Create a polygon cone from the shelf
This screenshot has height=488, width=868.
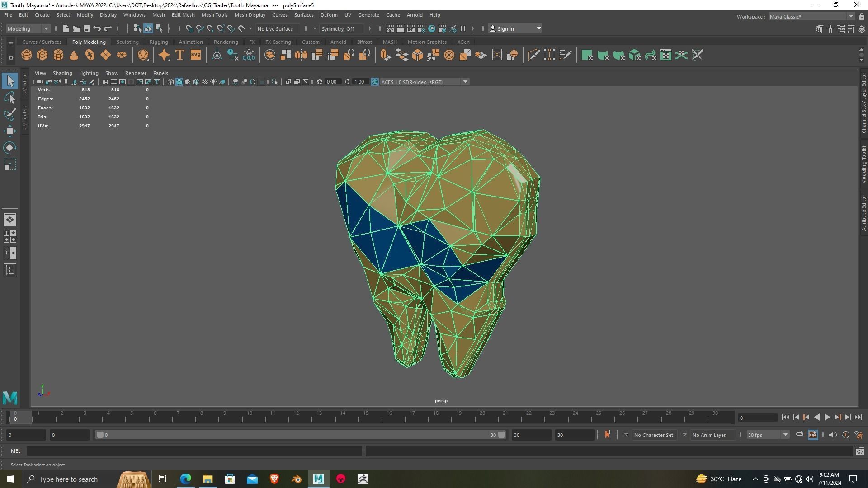[x=74, y=55]
